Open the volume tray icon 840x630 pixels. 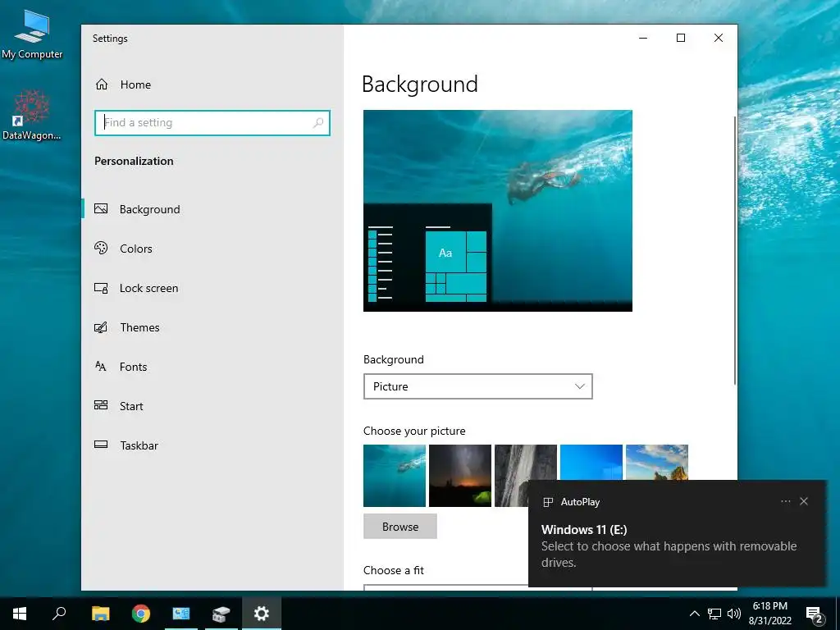click(734, 614)
